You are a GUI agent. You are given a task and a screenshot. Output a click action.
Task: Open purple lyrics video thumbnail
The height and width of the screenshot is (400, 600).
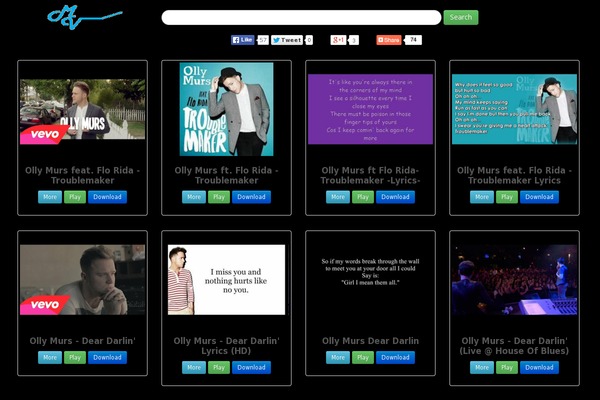pyautogui.click(x=370, y=109)
